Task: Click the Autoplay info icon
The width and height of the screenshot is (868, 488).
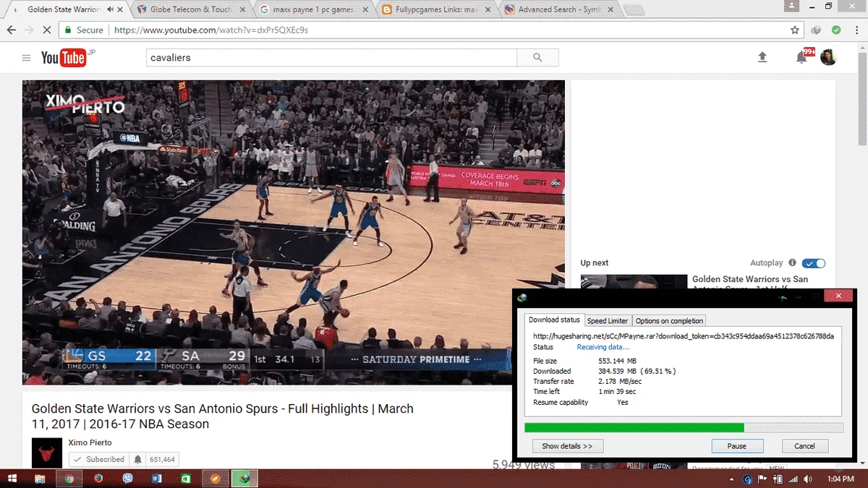Action: (x=792, y=263)
